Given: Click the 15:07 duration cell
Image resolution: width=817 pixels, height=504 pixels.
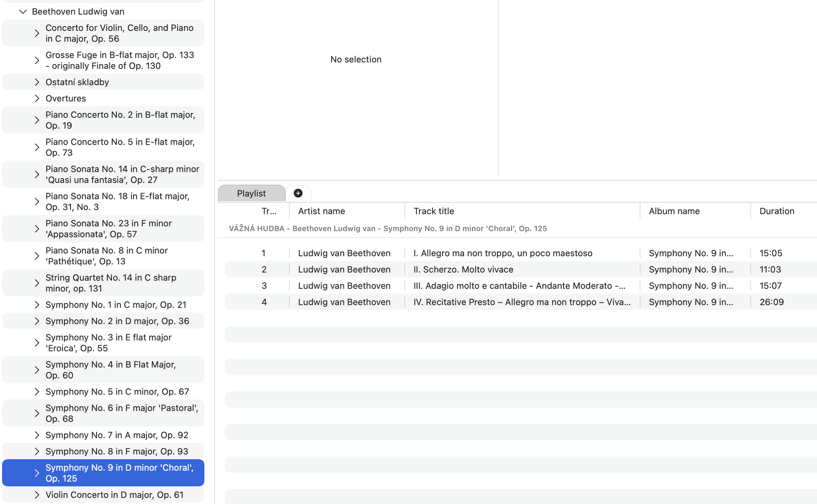Looking at the screenshot, I should [x=770, y=286].
